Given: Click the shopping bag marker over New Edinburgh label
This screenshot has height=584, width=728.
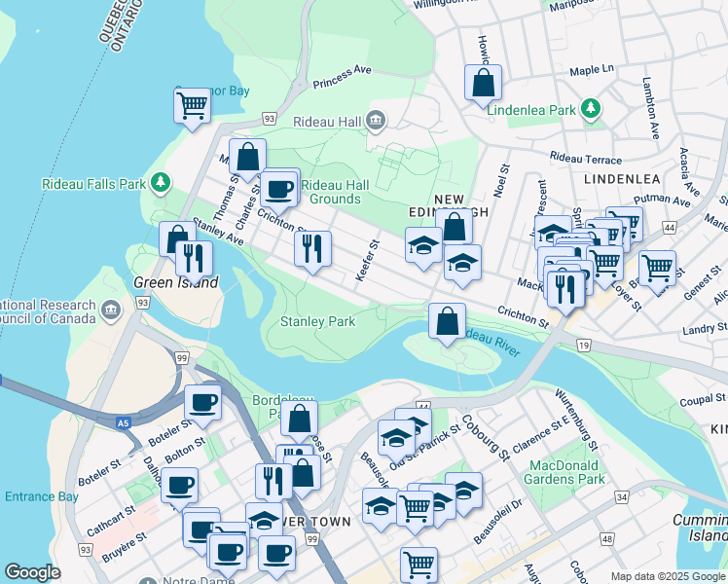Looking at the screenshot, I should (455, 227).
